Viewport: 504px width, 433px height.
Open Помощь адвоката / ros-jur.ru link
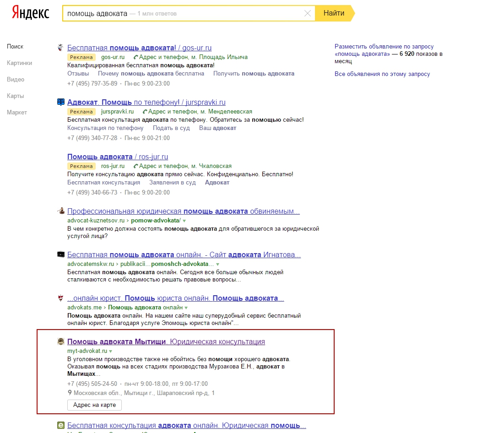[x=118, y=157]
